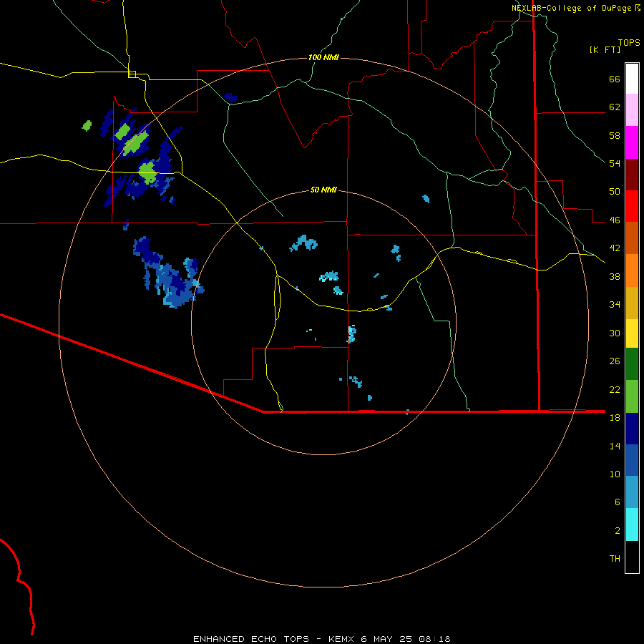The width and height of the screenshot is (644, 644).
Task: Click the 50 NMI range ring label
Action: coord(323,190)
